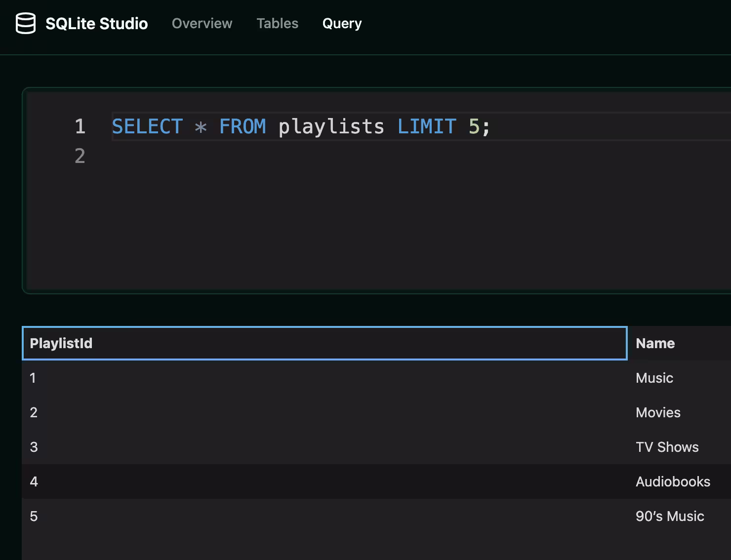Select the Query tab
The width and height of the screenshot is (731, 560).
pyautogui.click(x=342, y=23)
